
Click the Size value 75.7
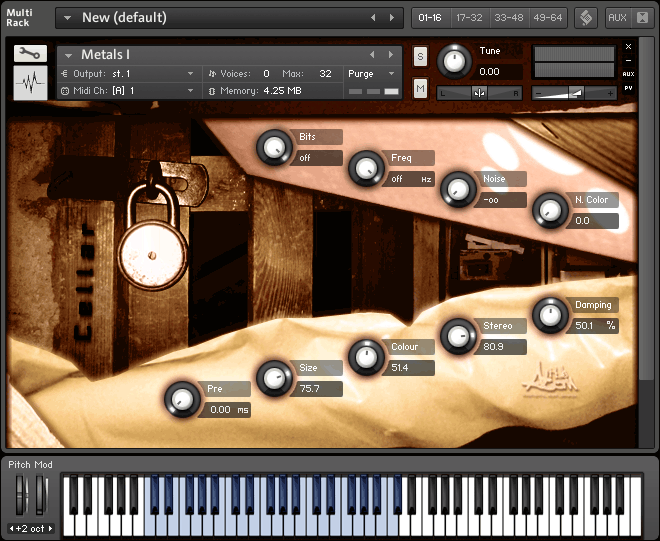coord(317,389)
